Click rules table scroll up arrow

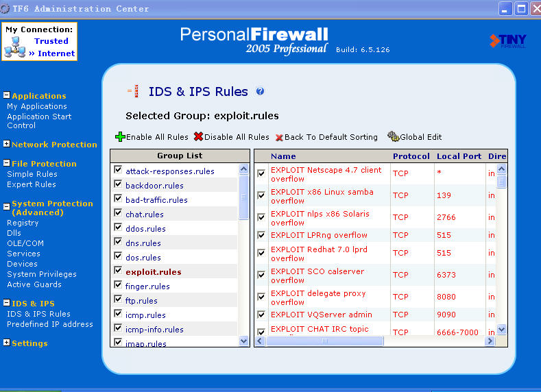point(501,169)
